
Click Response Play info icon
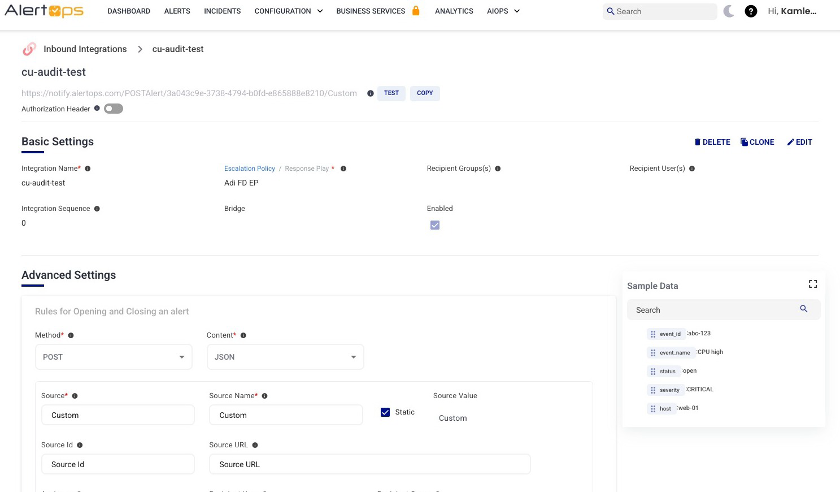(343, 168)
